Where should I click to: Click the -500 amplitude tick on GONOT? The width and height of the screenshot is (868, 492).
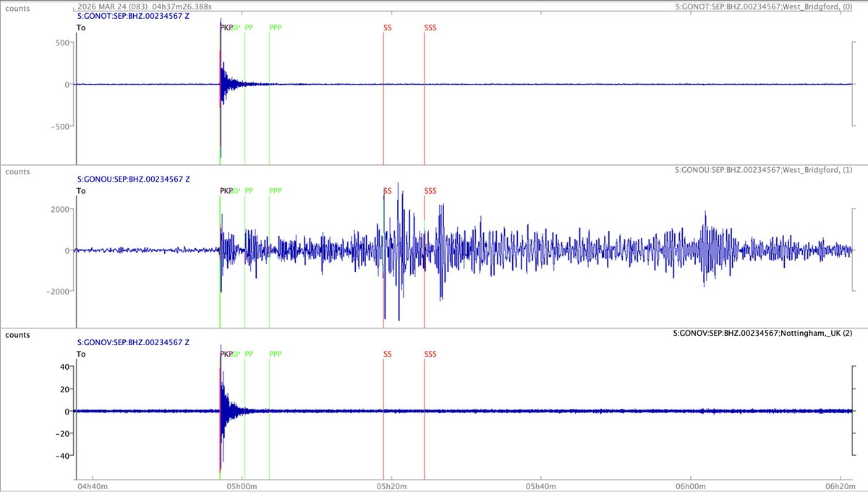click(59, 127)
